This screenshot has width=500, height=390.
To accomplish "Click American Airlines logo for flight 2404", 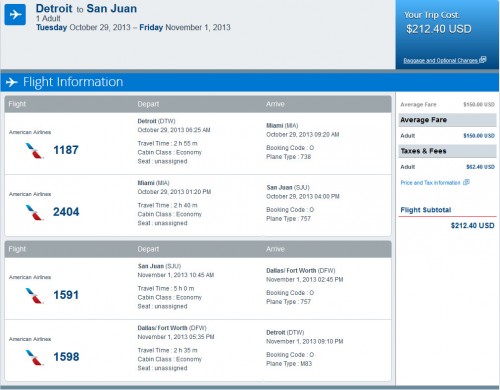I will click(34, 212).
